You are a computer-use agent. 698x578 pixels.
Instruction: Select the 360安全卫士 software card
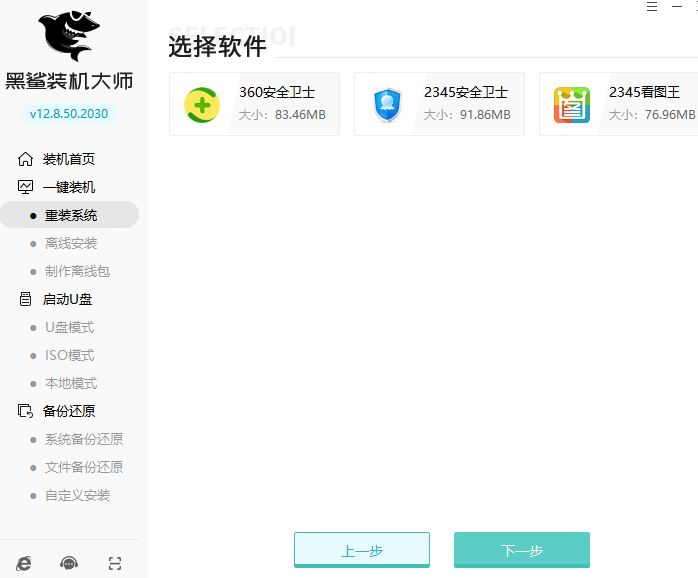coord(254,104)
